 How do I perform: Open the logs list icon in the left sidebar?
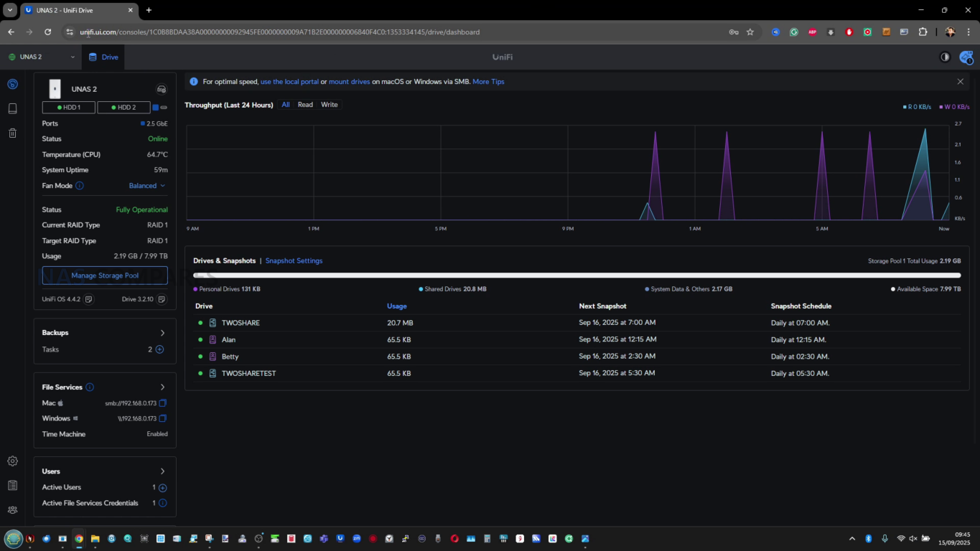(12, 486)
